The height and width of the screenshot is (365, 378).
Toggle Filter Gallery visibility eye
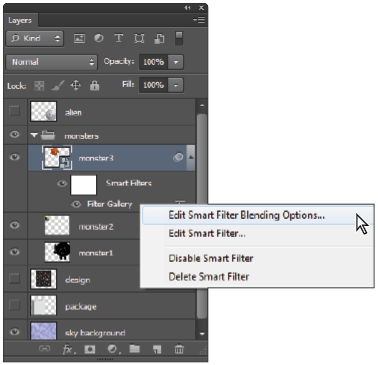click(76, 204)
